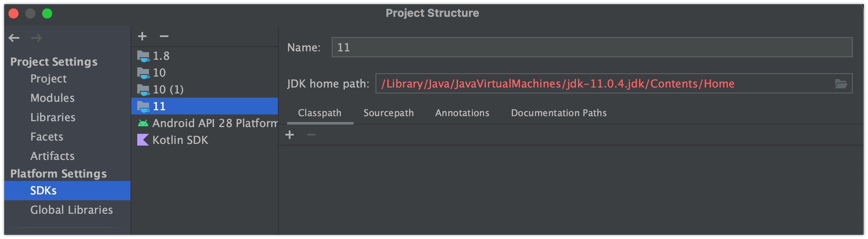Open the Documentation Paths tab
Screen dimensions: 868x239
pos(559,113)
